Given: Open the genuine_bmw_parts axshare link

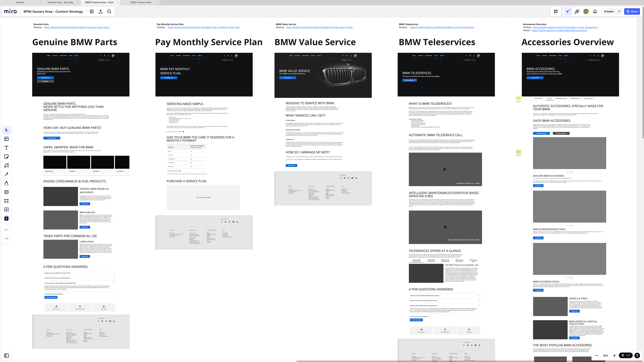Looking at the screenshot, I should [x=77, y=27].
